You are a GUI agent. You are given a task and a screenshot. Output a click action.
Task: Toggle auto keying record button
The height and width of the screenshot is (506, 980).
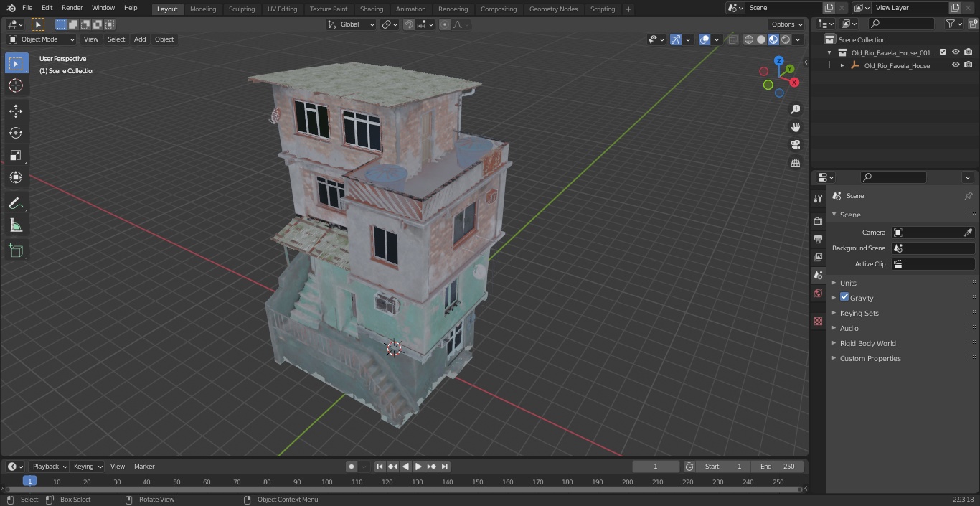(x=352, y=467)
